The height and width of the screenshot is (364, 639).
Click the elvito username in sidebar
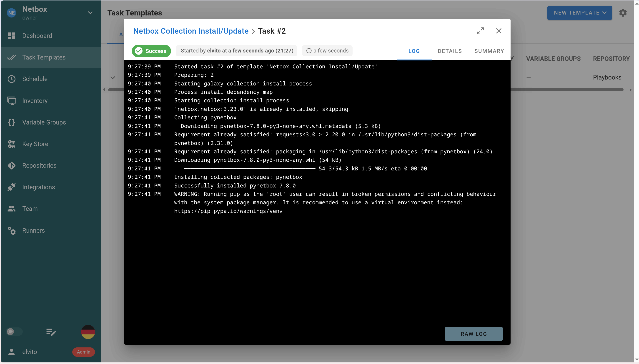tap(30, 352)
